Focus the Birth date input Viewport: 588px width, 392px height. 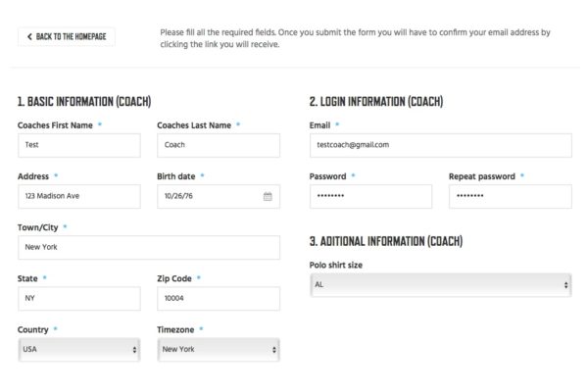pyautogui.click(x=219, y=196)
